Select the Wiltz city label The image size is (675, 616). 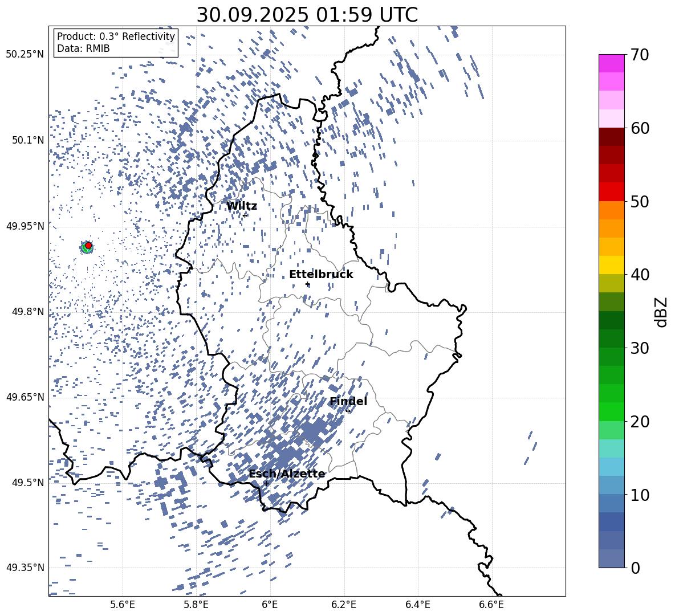(242, 206)
